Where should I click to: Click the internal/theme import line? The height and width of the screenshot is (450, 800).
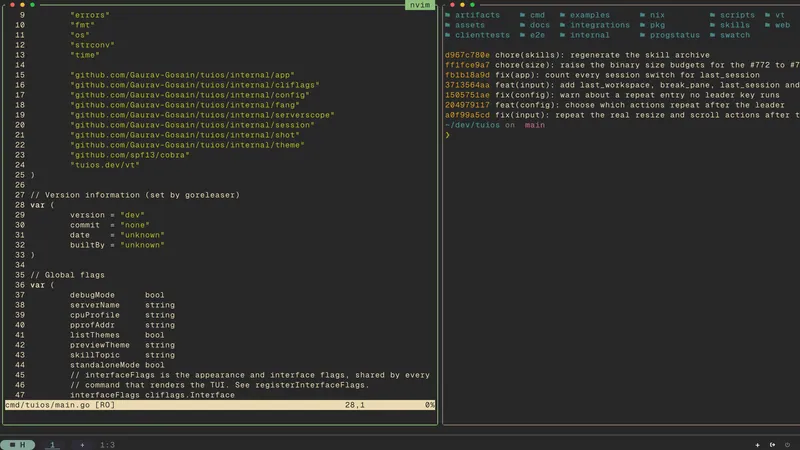187,145
